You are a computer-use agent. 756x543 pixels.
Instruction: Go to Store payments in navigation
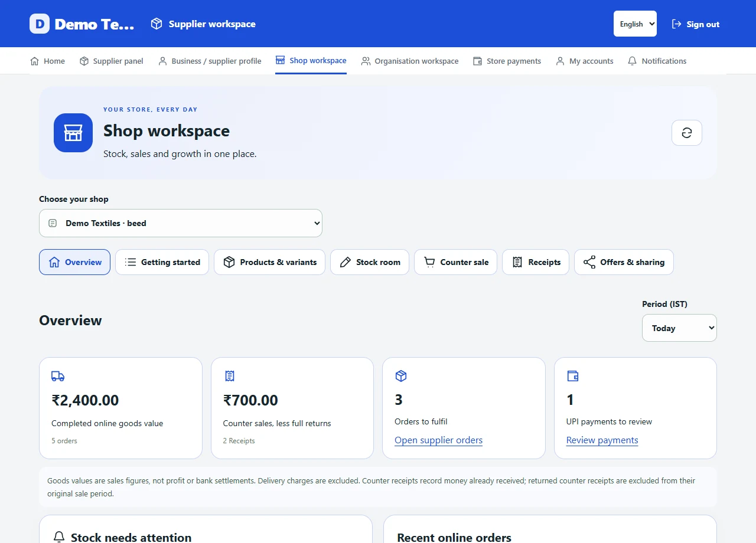(x=507, y=61)
